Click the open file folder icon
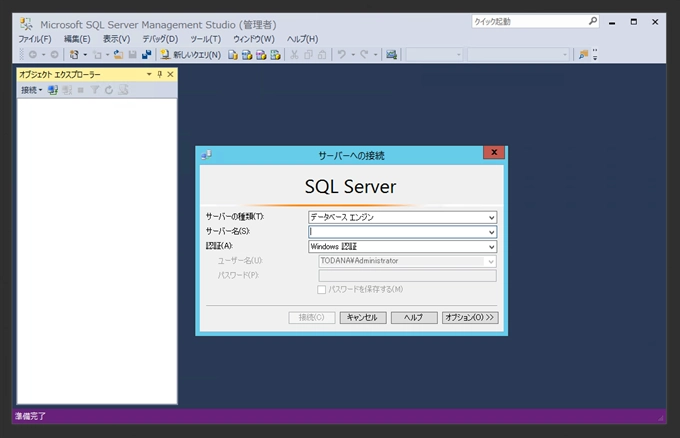Screen dimensions: 680x438 tap(118, 55)
